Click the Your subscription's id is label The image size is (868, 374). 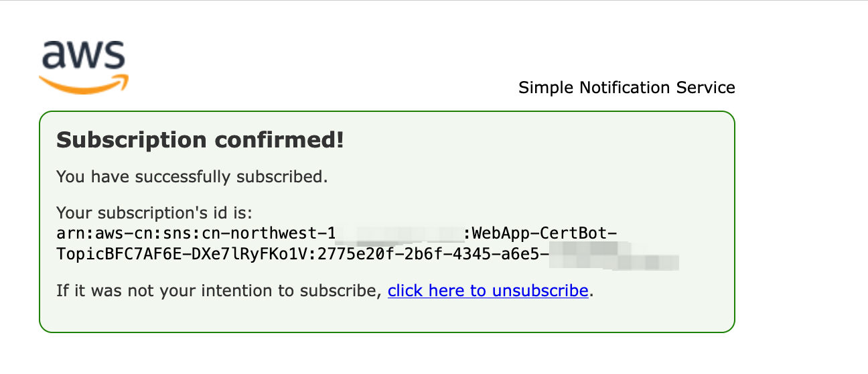154,213
